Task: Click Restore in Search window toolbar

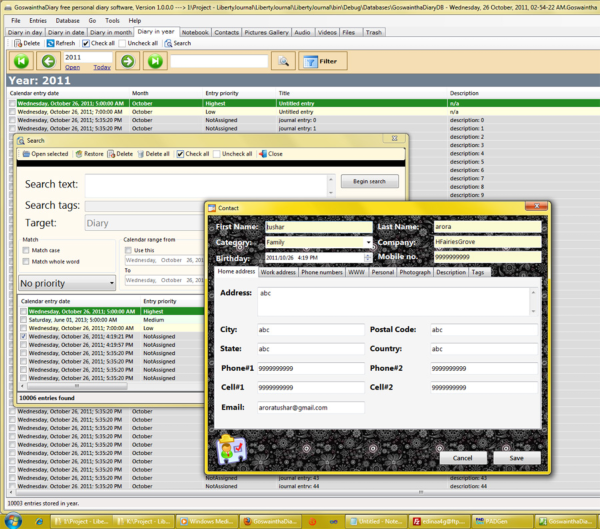Action: point(89,154)
